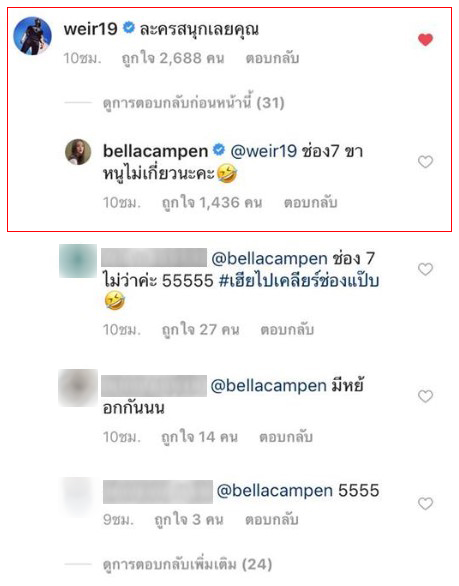This screenshot has height=586, width=459.
Task: Open @weir19 mention in bellacampen reply
Action: pos(264,151)
